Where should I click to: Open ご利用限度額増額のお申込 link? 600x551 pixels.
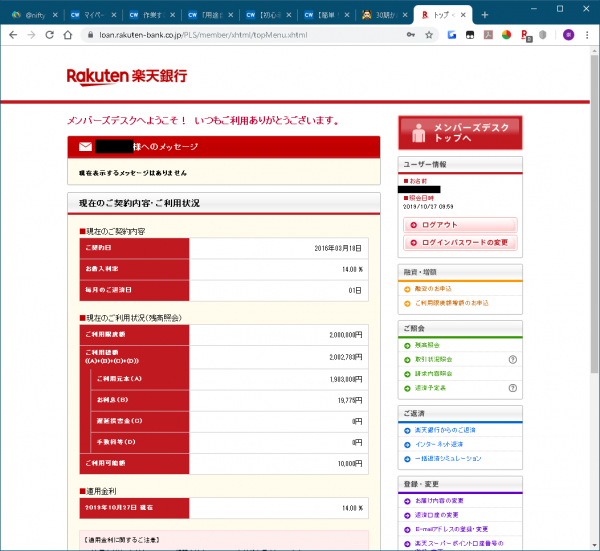pyautogui.click(x=452, y=303)
